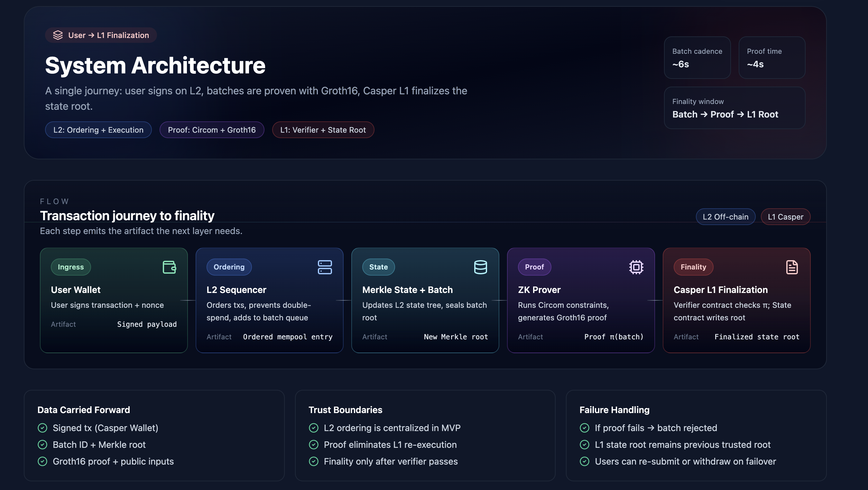Click the Finality stage tag
868x490 pixels.
coord(693,267)
